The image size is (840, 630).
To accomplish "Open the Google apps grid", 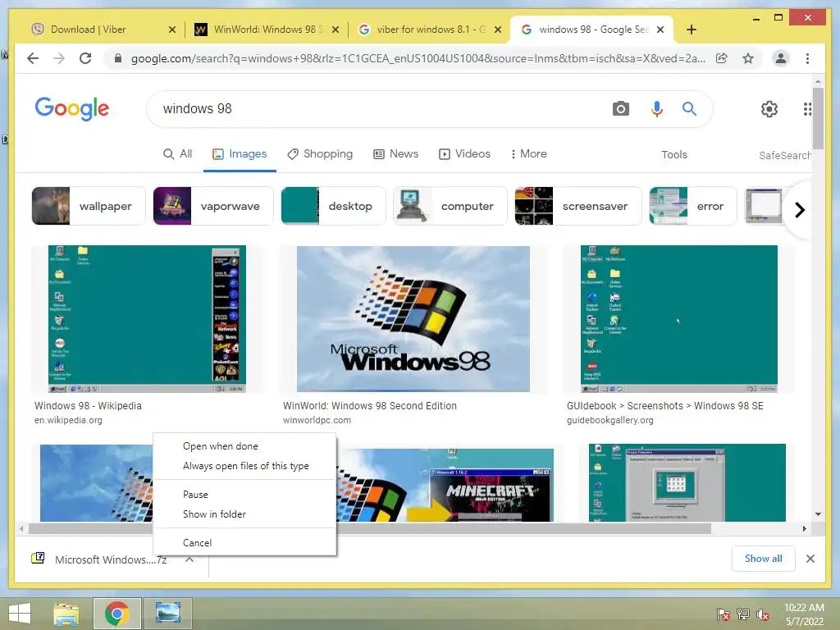I will tap(807, 109).
